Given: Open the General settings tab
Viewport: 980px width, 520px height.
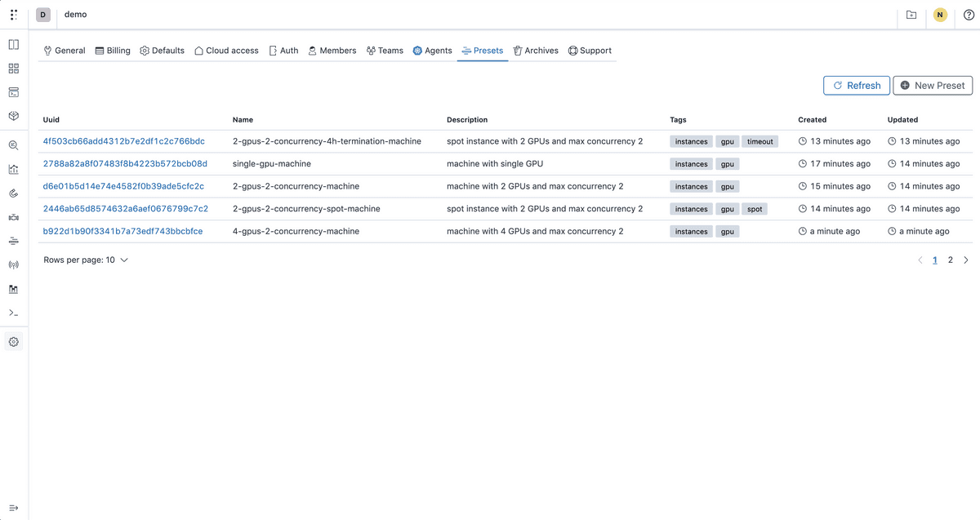Looking at the screenshot, I should pos(65,51).
